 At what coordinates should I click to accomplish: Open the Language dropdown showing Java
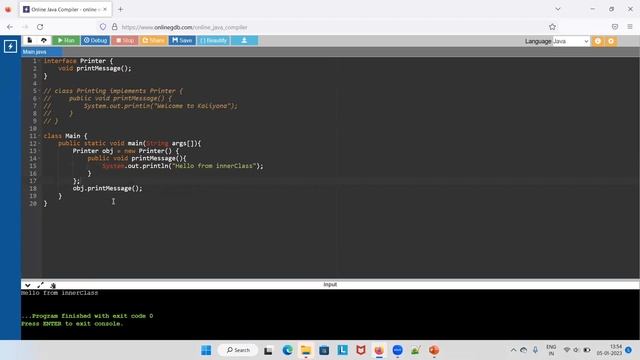(x=571, y=41)
